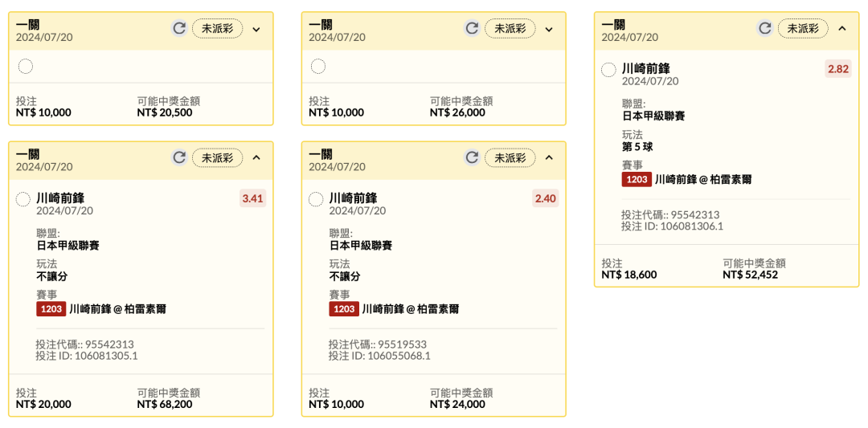Select the circle in the NT$ 20,500 payout card
Viewport: 868px width, 428px height.
(x=25, y=67)
